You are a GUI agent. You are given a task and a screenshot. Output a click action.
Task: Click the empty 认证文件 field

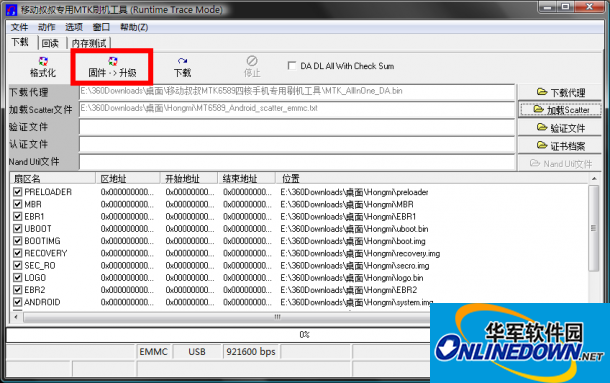[x=297, y=144]
